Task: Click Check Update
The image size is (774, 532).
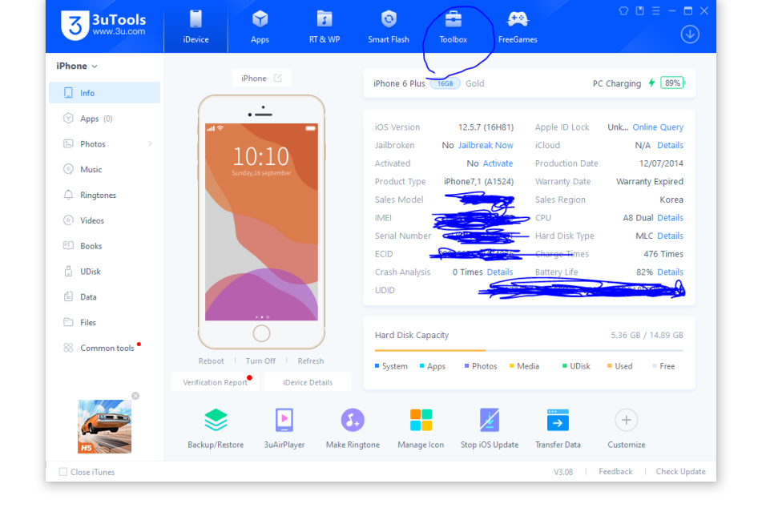Action: pos(681,472)
